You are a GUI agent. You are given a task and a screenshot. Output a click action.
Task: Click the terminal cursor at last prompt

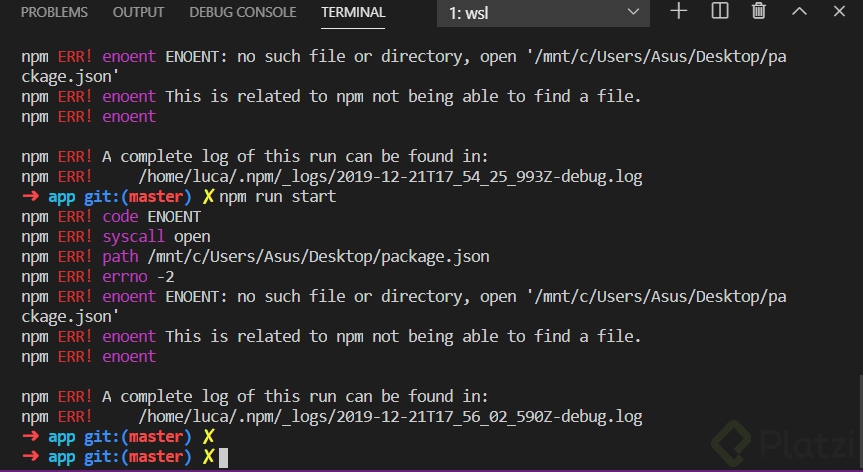point(223,458)
